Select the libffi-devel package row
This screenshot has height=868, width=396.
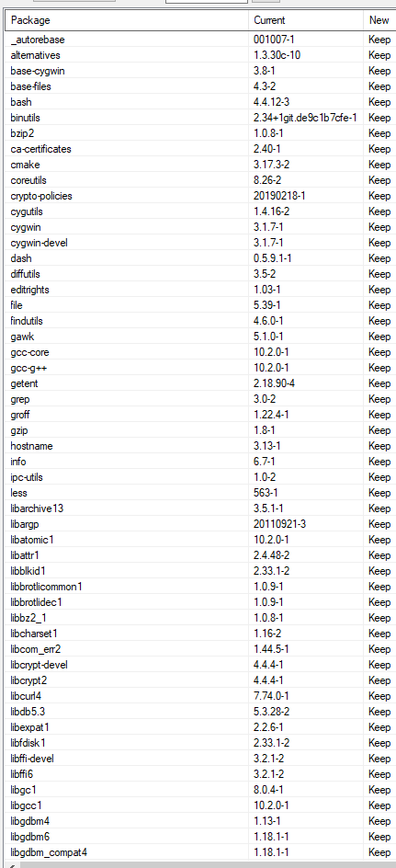[201, 759]
